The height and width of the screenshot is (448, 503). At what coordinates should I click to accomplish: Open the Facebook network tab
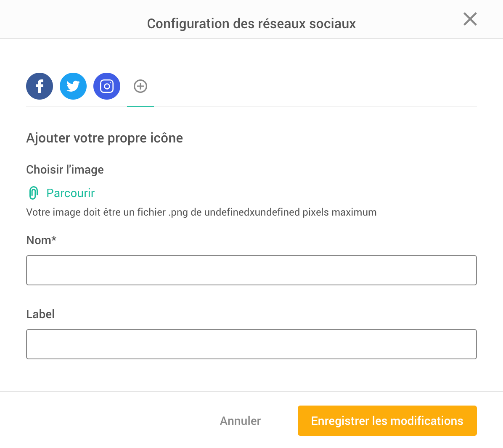[40, 86]
